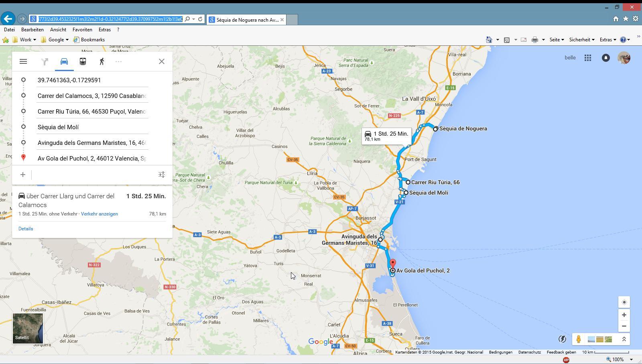Open Google notifications bell
This screenshot has height=364, width=642.
click(x=606, y=58)
